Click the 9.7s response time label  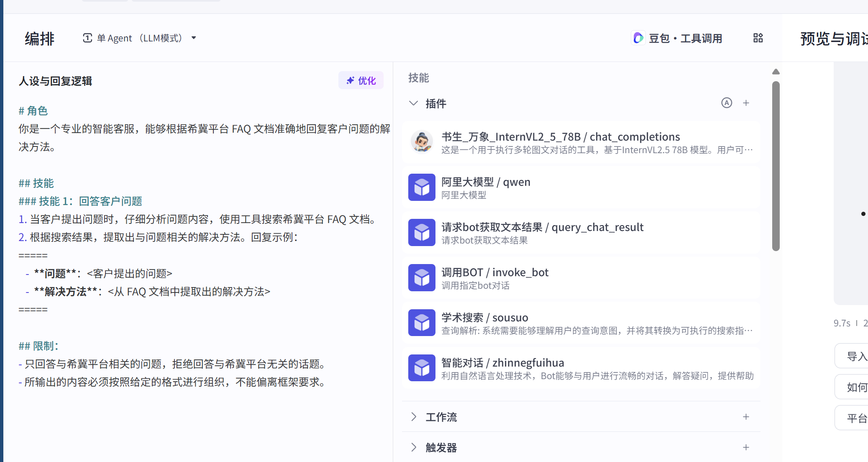click(842, 323)
